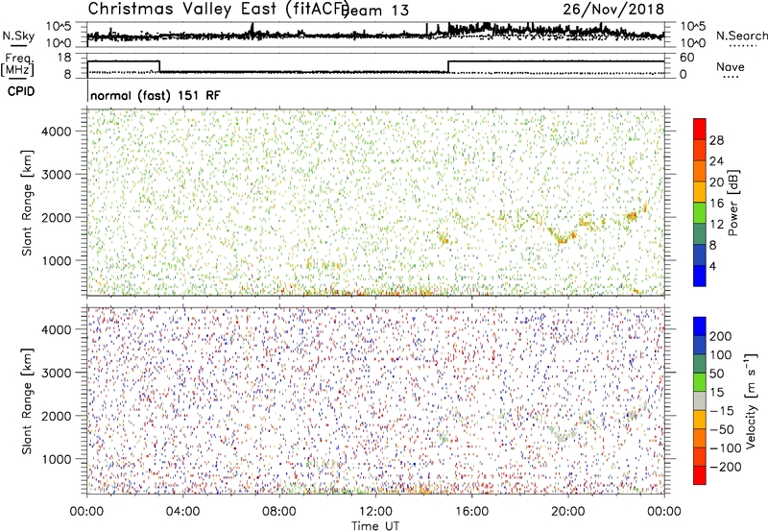This screenshot has height=532, width=768.
Task: Click the 'Freq. [MHz]' label
Action: point(17,64)
